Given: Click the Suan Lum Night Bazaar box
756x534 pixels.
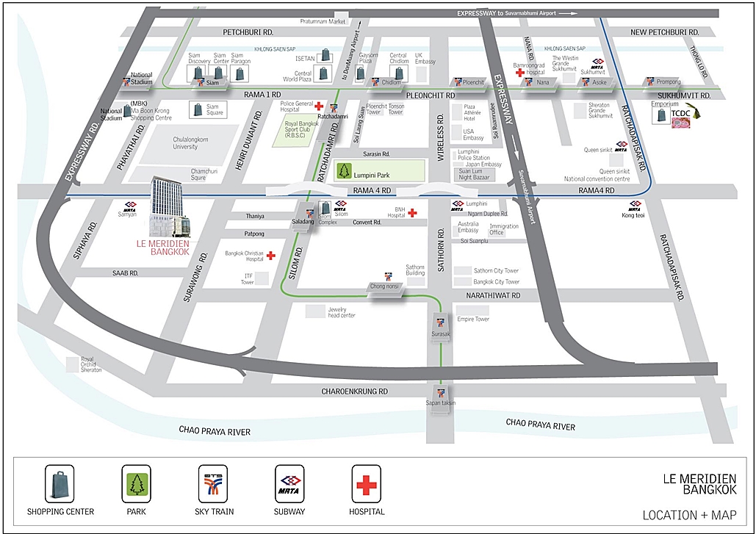Looking at the screenshot, I should 475,175.
